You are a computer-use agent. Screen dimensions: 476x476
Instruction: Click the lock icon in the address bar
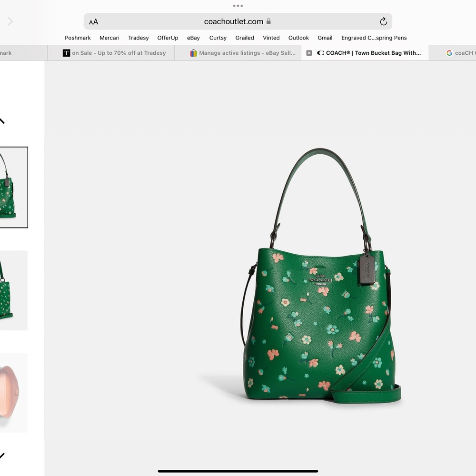[269, 21]
